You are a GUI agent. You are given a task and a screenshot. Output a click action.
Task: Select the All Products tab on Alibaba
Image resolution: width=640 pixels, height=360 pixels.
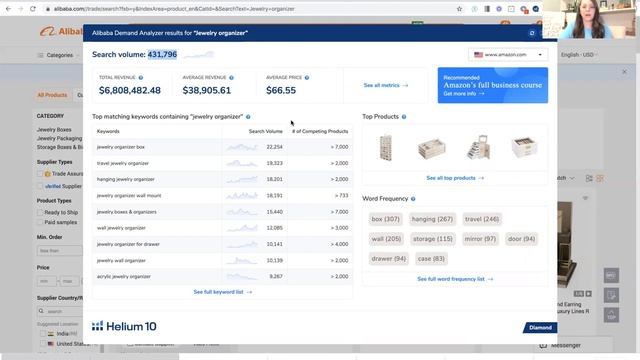(52, 95)
